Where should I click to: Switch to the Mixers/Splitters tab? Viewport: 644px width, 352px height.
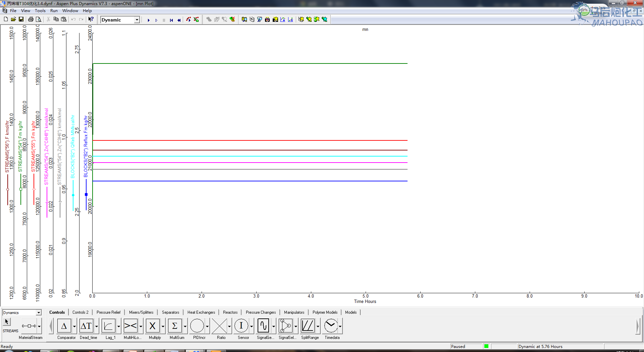(x=141, y=312)
